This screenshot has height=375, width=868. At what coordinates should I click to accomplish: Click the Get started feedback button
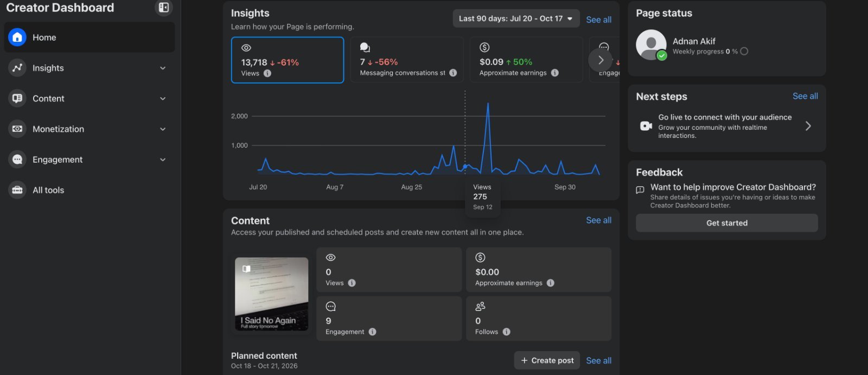[727, 223]
